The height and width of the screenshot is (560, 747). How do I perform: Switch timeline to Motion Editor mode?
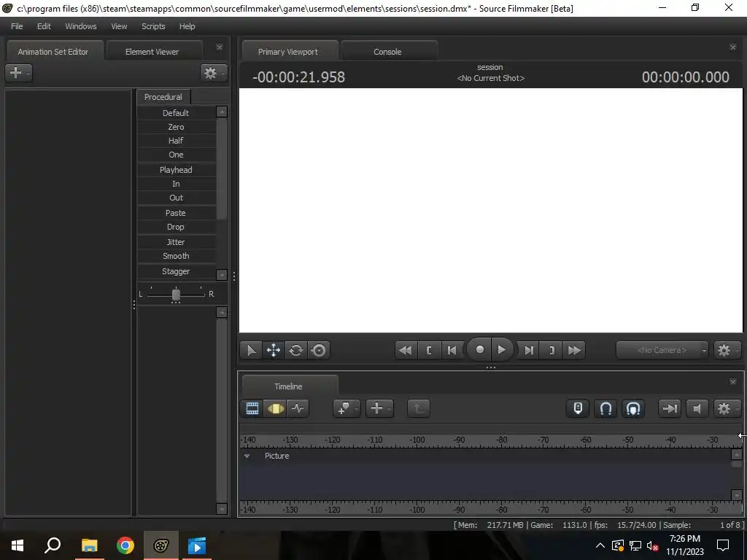(275, 408)
